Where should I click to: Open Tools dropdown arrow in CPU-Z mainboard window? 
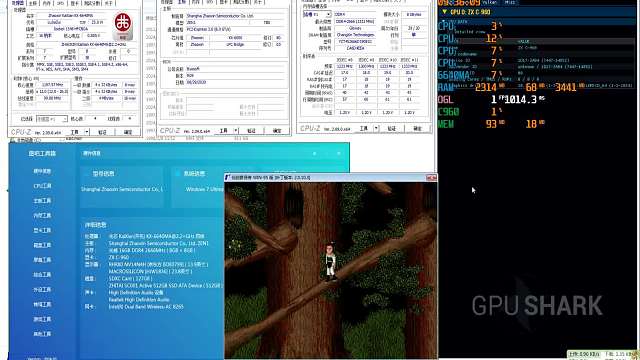click(236, 131)
